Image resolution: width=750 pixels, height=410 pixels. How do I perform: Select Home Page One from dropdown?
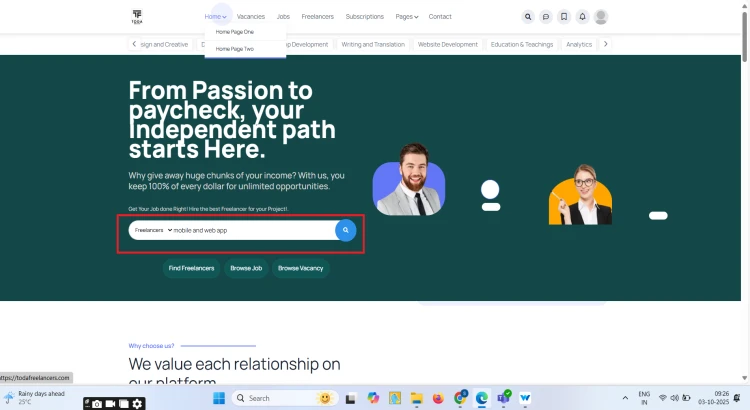235,32
